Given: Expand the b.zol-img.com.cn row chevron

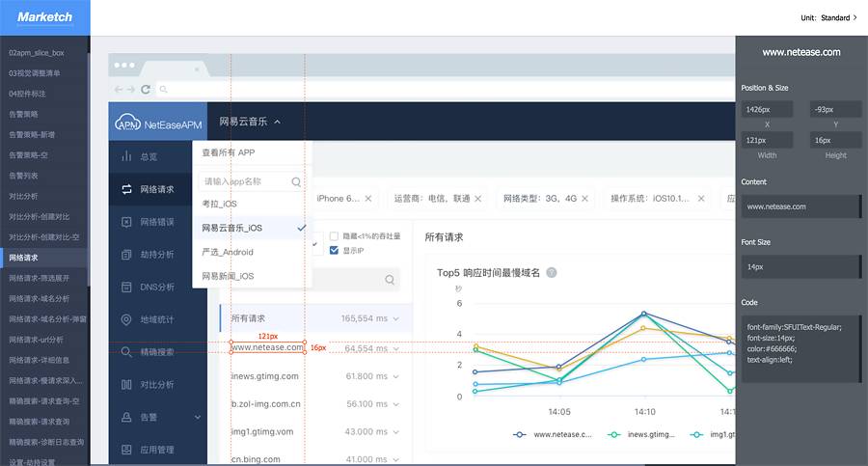Looking at the screenshot, I should 395,404.
